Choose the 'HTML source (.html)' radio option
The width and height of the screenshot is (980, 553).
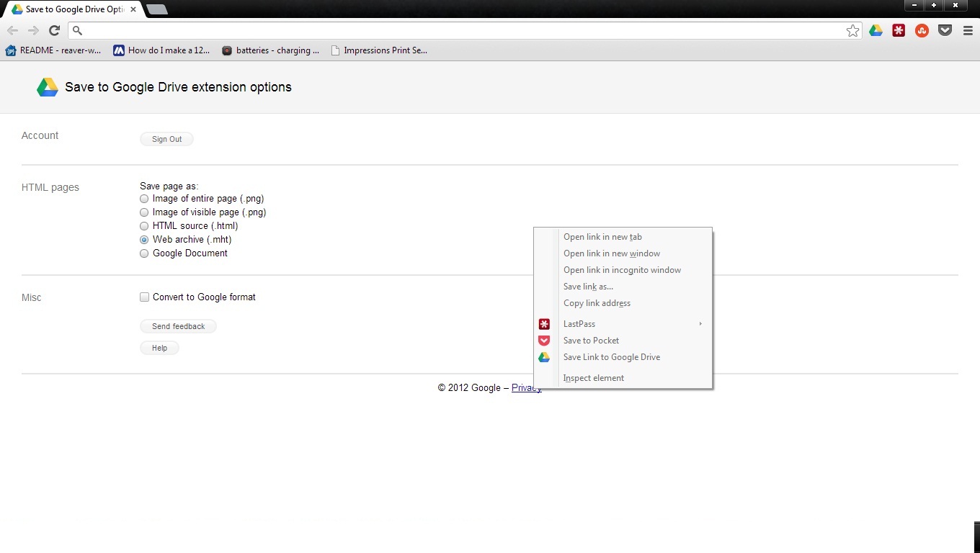tap(144, 226)
